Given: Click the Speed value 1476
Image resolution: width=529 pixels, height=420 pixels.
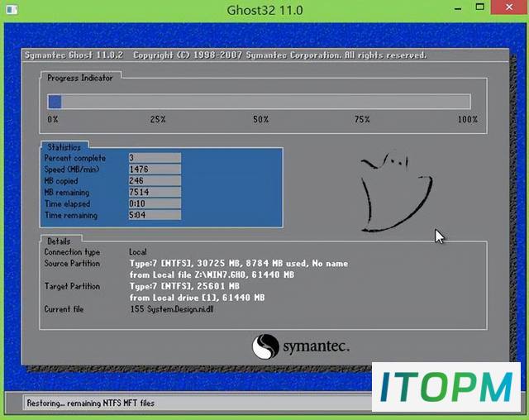Looking at the screenshot, I should [155, 169].
